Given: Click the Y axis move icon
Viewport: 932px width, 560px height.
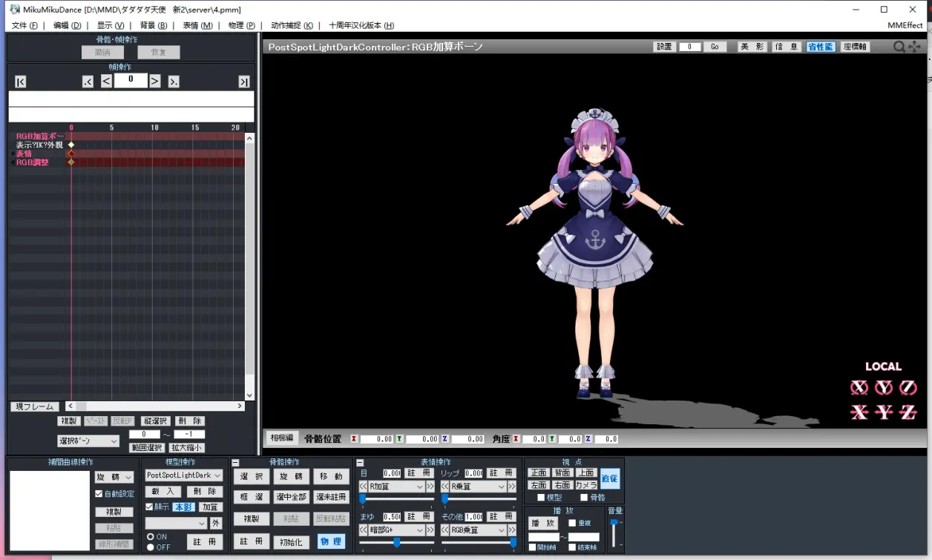Looking at the screenshot, I should pos(884,412).
